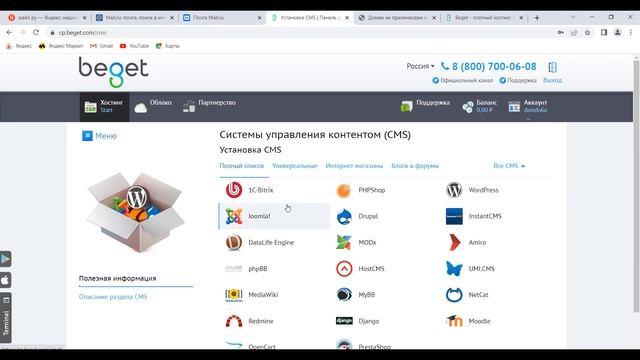The height and width of the screenshot is (360, 640).
Task: Open the Россия country dropdown
Action: click(420, 66)
